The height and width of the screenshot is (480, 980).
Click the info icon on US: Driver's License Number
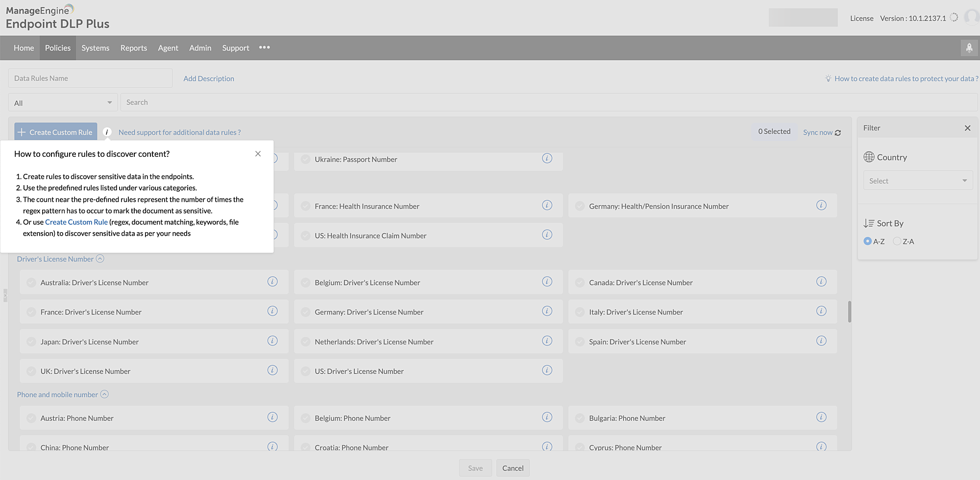coord(547,370)
